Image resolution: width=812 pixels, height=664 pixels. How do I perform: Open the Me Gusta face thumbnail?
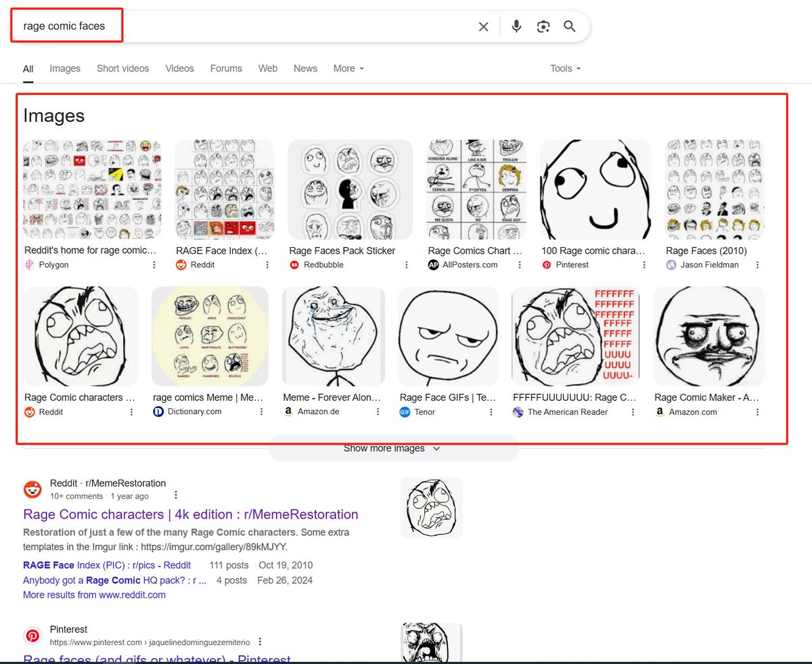(708, 336)
